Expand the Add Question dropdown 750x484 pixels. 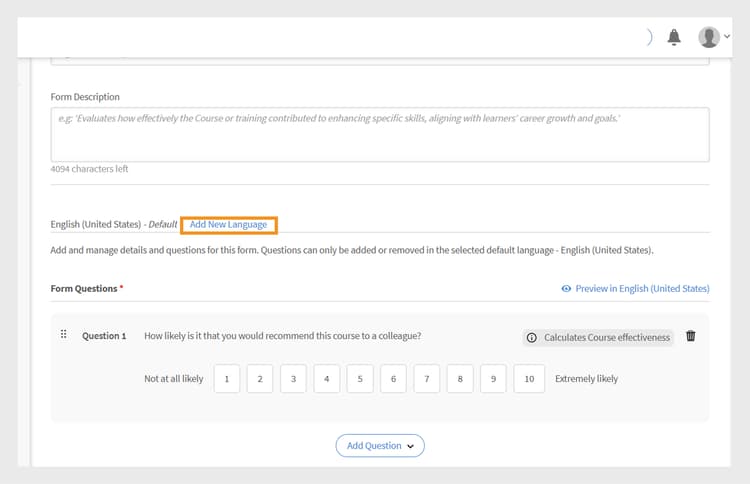pos(380,446)
